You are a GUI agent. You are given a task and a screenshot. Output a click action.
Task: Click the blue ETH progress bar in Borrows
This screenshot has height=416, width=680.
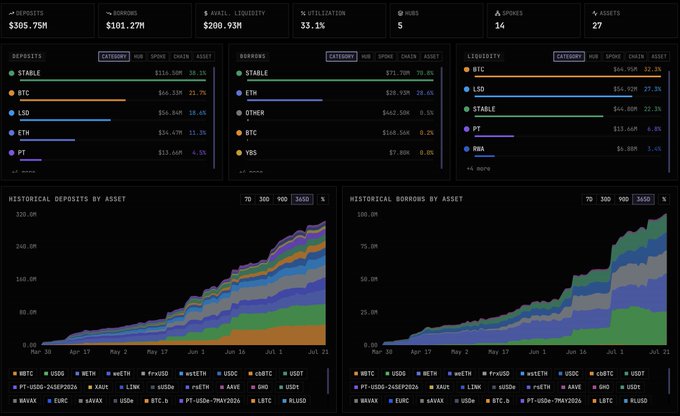click(284, 100)
